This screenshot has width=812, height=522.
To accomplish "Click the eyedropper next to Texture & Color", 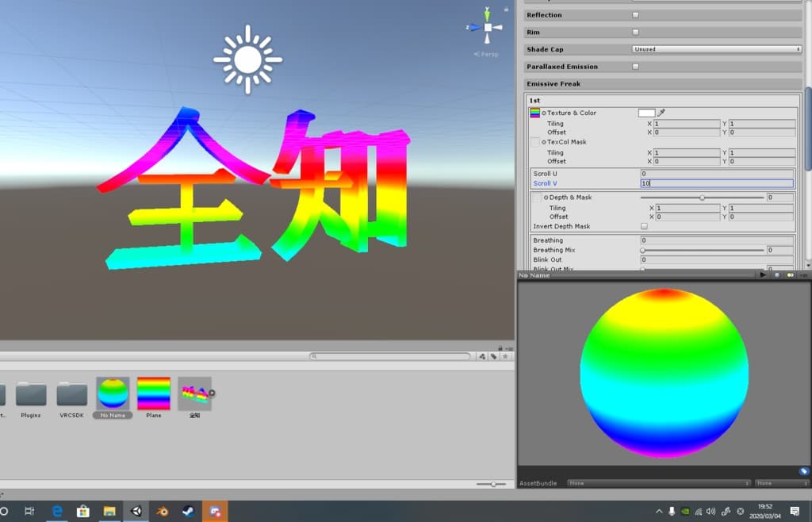I will pyautogui.click(x=661, y=113).
